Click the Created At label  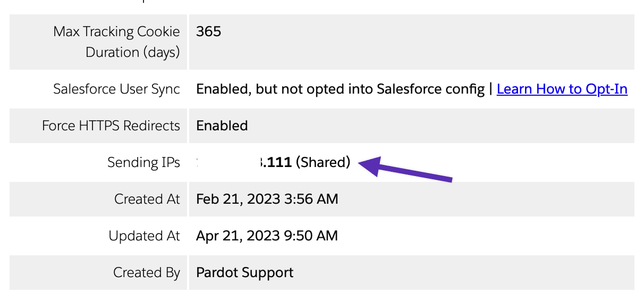point(147,199)
